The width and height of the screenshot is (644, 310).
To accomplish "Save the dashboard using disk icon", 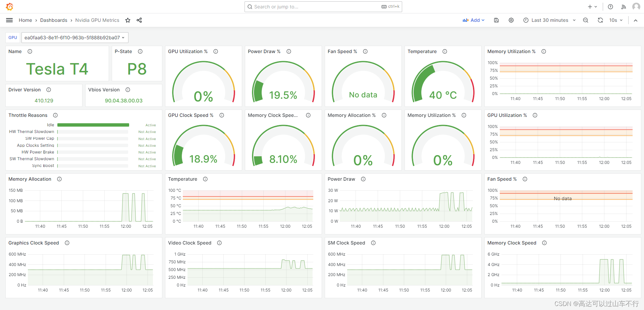I will (496, 20).
